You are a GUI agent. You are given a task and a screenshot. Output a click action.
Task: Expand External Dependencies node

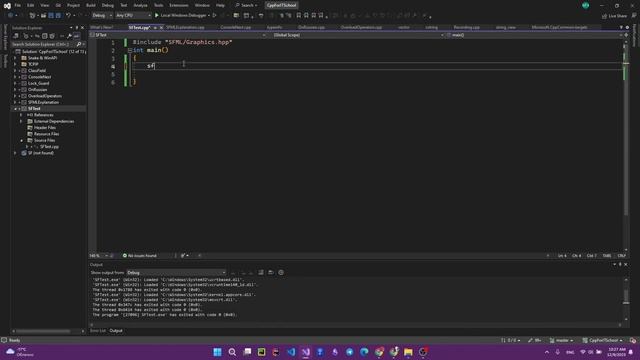[21, 121]
